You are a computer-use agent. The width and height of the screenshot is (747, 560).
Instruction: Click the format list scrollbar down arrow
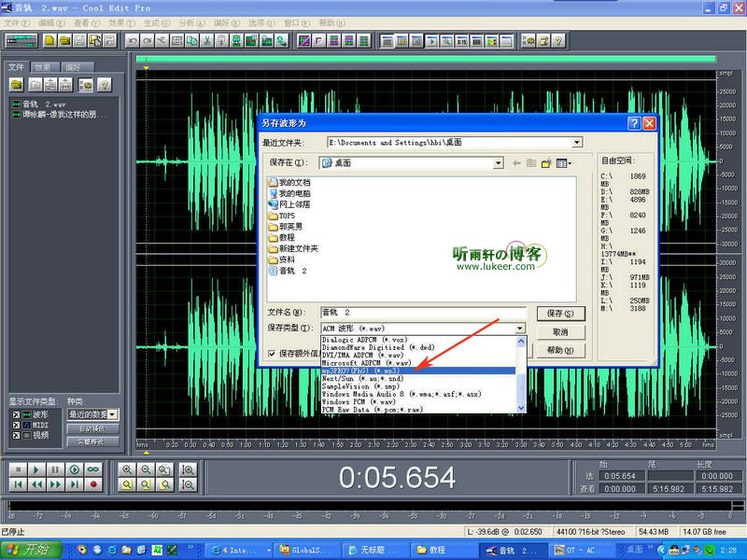coord(521,408)
